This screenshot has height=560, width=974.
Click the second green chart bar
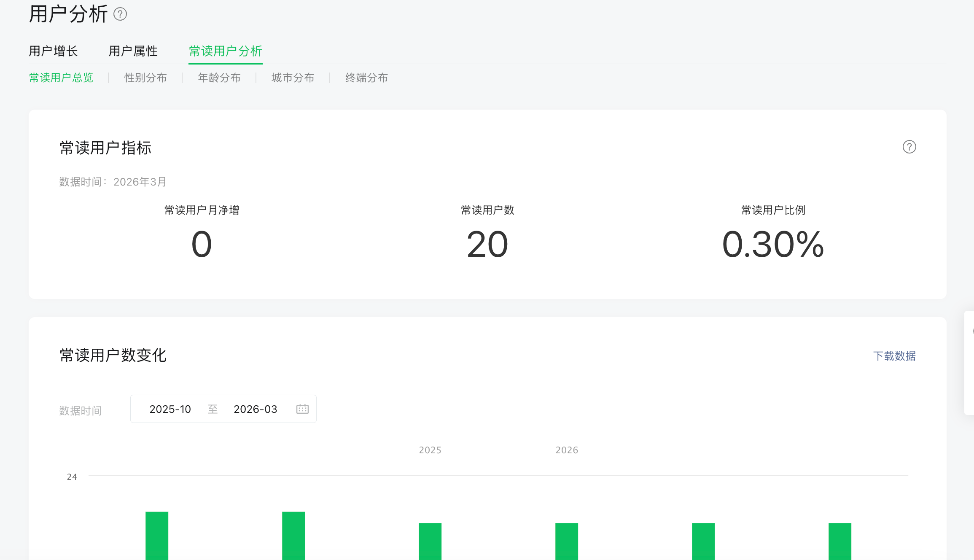point(293,536)
